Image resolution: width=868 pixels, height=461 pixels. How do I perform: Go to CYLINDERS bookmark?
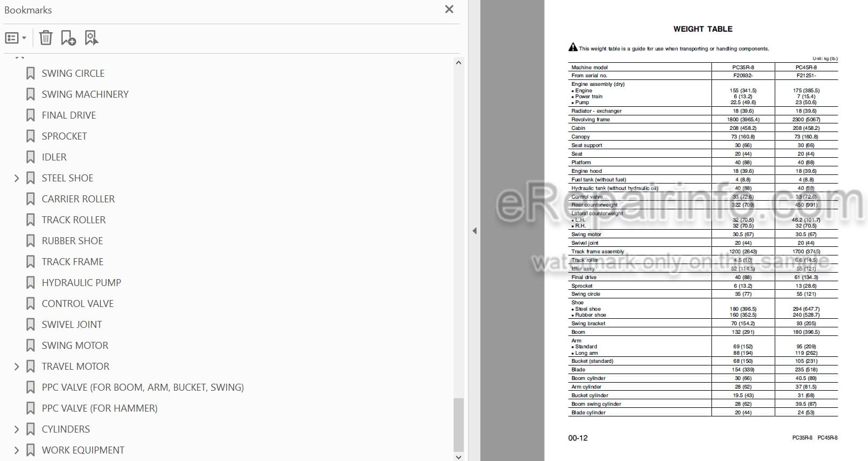coord(66,429)
